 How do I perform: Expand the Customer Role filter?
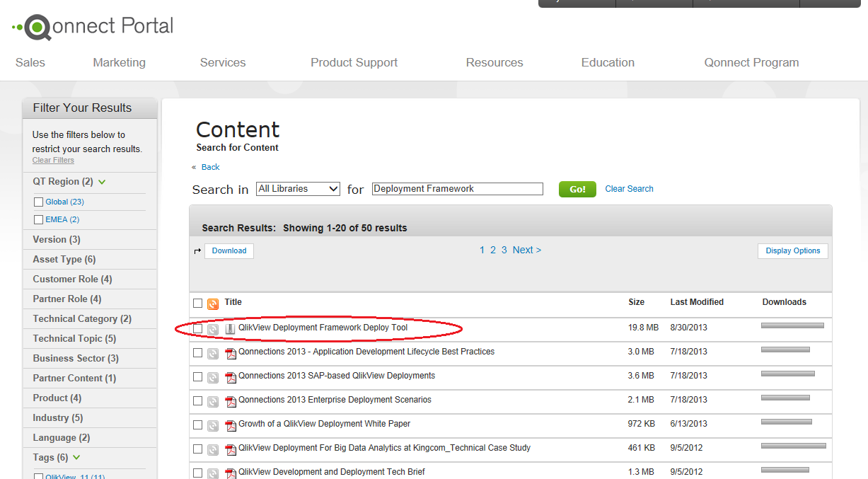pos(72,279)
